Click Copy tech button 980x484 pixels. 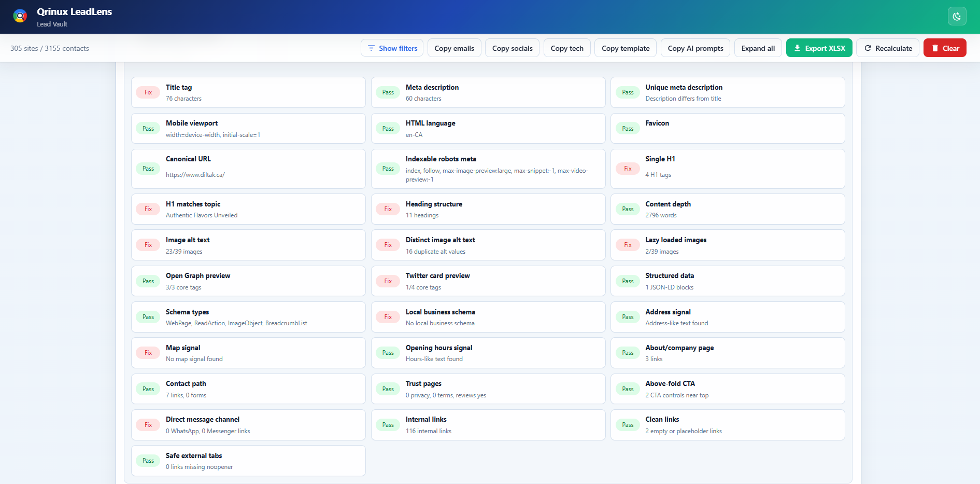567,48
